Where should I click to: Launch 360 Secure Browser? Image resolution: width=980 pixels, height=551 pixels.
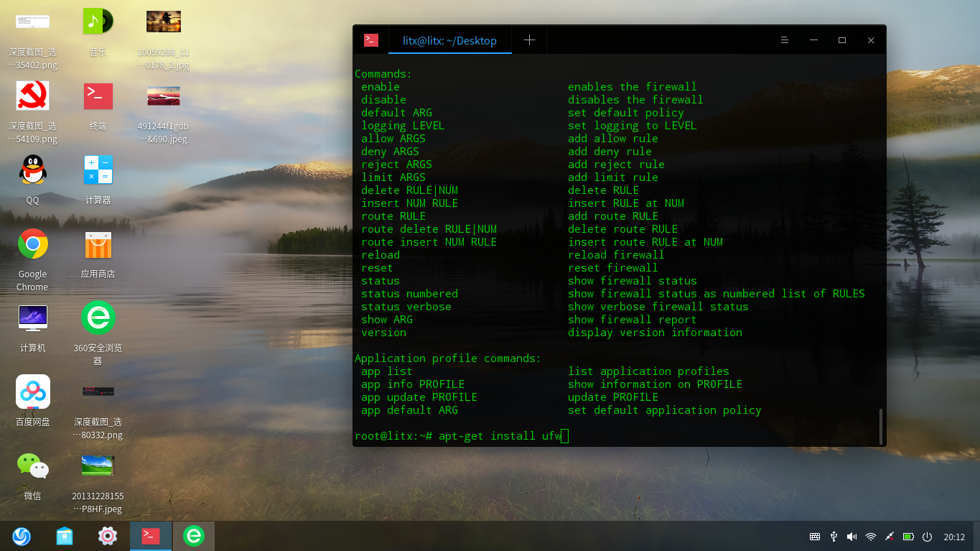tap(98, 318)
